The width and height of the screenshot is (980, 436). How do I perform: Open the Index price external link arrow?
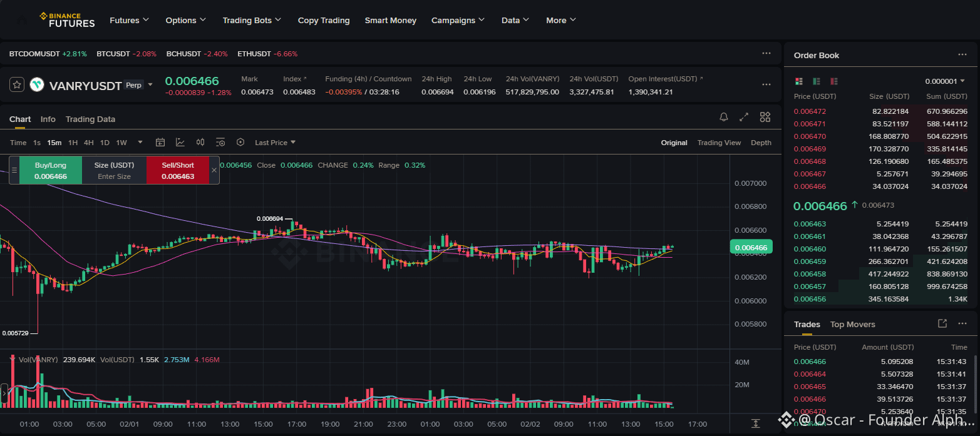point(305,79)
